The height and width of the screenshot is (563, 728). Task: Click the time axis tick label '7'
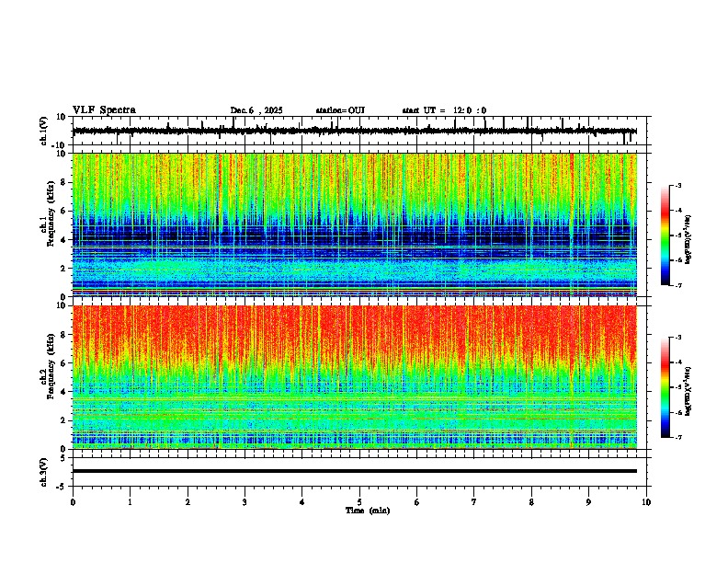tap(474, 502)
